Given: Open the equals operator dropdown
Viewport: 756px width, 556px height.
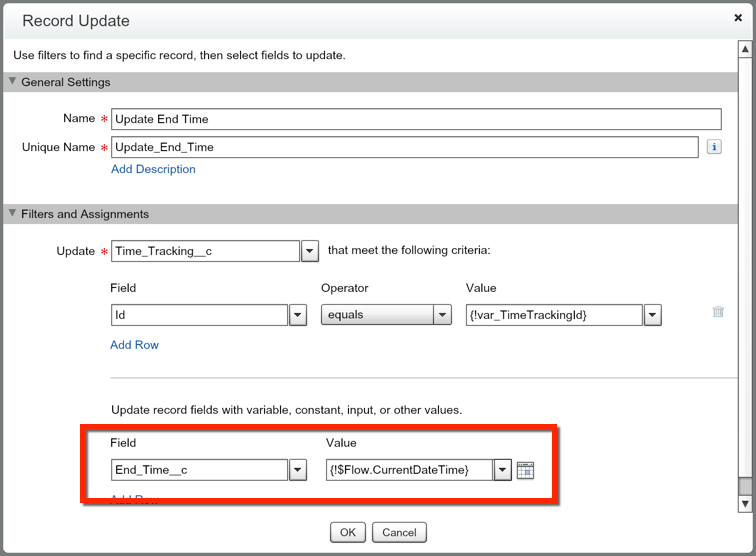Looking at the screenshot, I should click(x=442, y=315).
